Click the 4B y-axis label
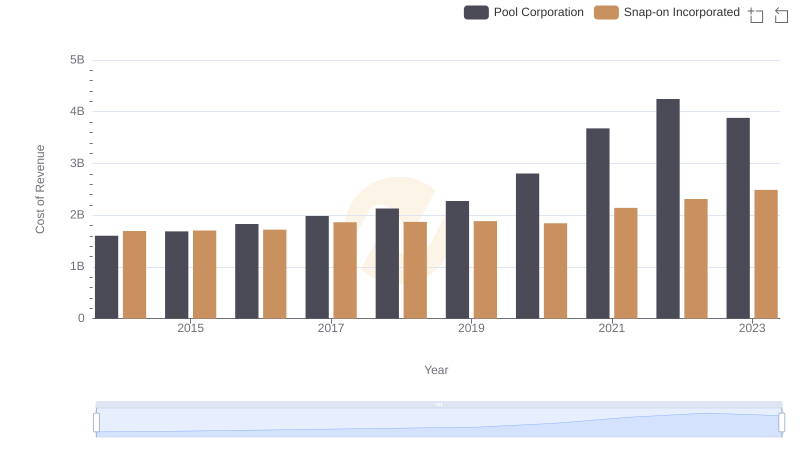This screenshot has height=461, width=800. pos(77,111)
